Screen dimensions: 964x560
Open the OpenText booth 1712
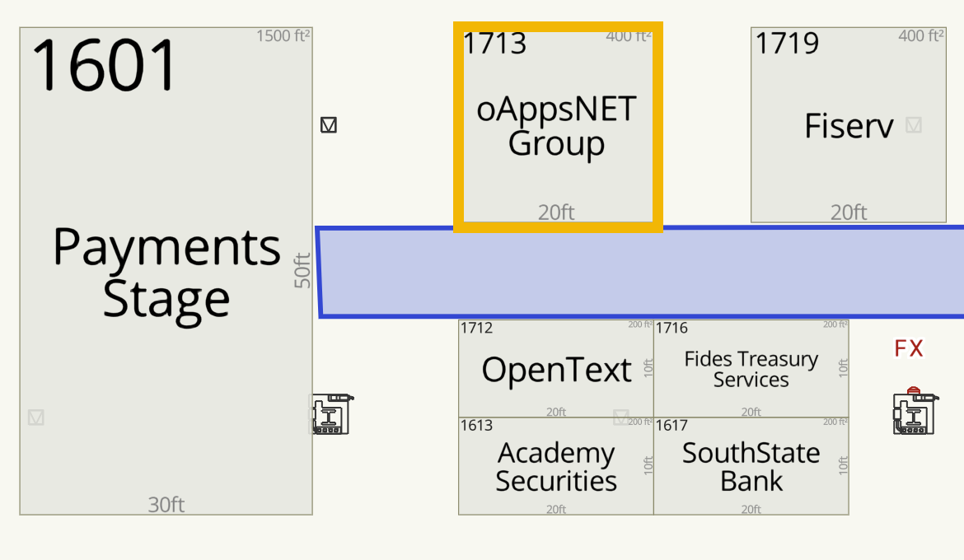coord(556,369)
